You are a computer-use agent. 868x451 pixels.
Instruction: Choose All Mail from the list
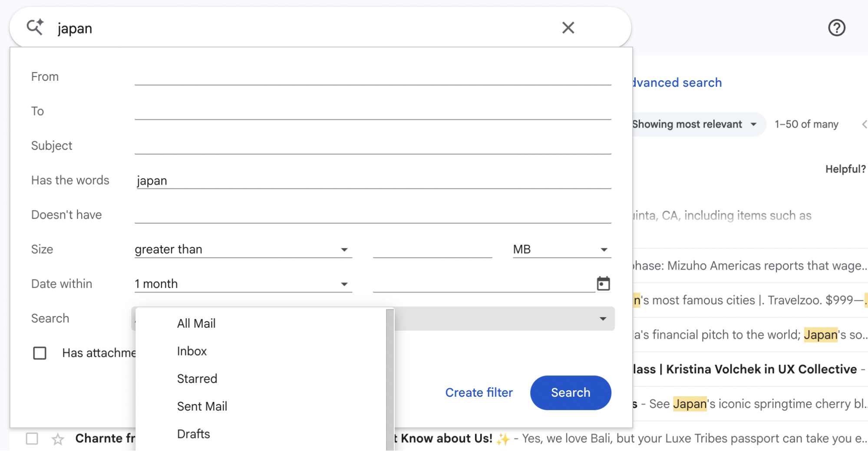196,323
